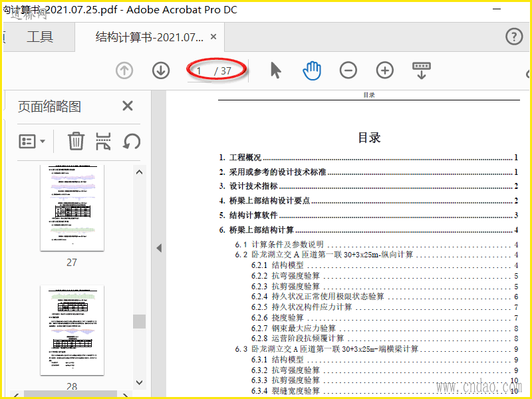Open contents entry 3. 设计技术指标
Viewport: 532px width, 399px height.
pyautogui.click(x=368, y=186)
